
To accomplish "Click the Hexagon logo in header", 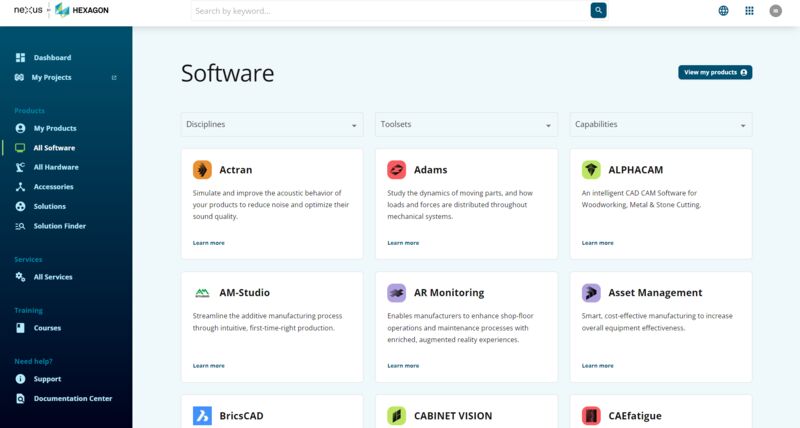I will click(82, 10).
